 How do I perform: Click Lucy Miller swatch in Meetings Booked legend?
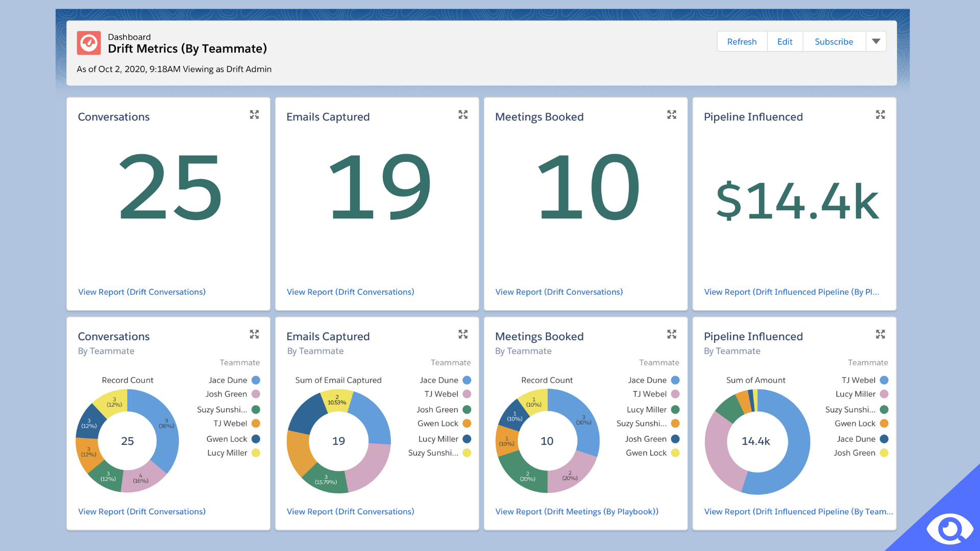click(675, 410)
